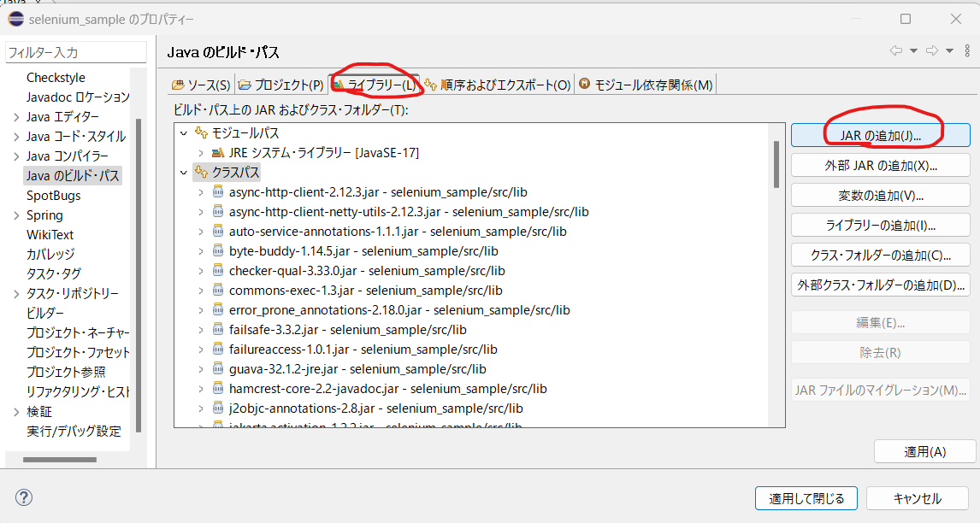Expand the Spring settings node

[x=16, y=215]
